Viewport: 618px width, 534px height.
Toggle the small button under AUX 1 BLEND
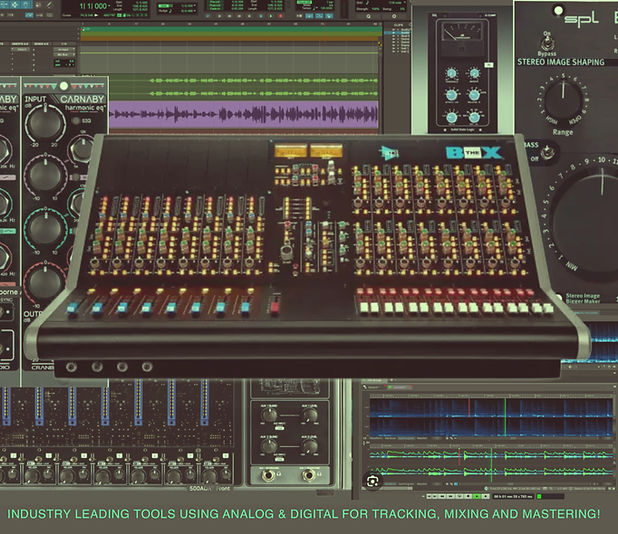279,428
